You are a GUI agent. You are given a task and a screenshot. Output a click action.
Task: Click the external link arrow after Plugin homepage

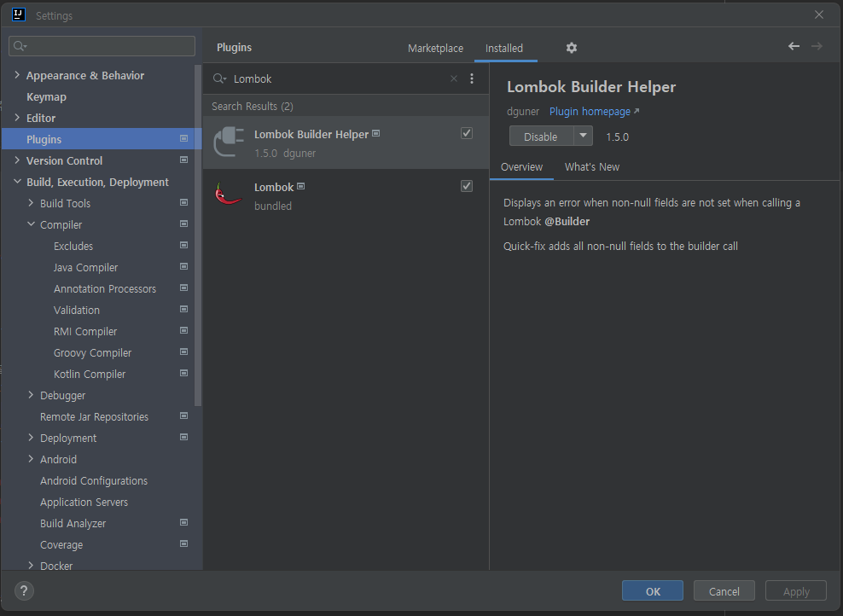click(x=637, y=111)
